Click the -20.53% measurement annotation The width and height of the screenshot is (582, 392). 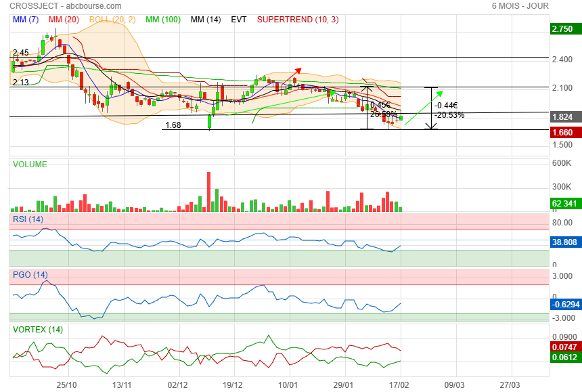449,115
